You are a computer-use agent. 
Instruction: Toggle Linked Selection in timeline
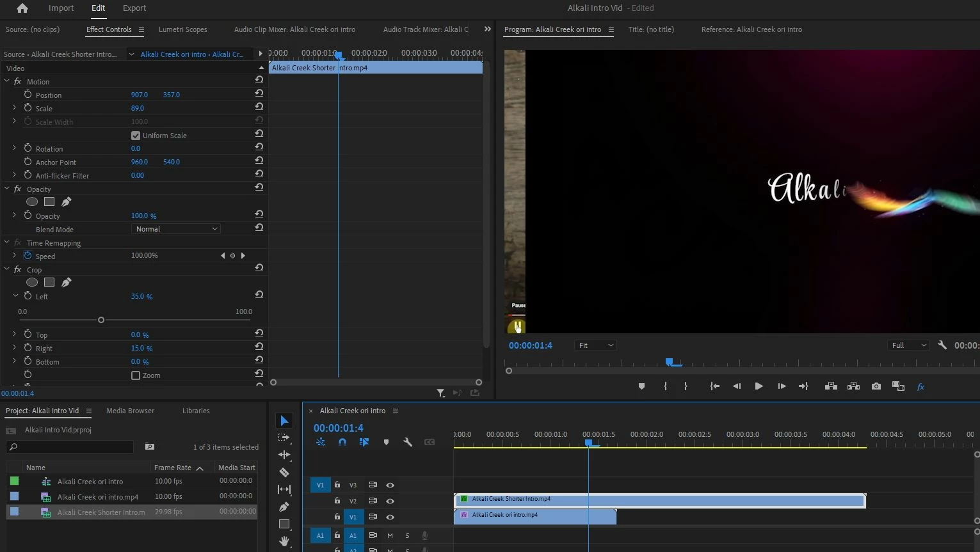point(364,442)
